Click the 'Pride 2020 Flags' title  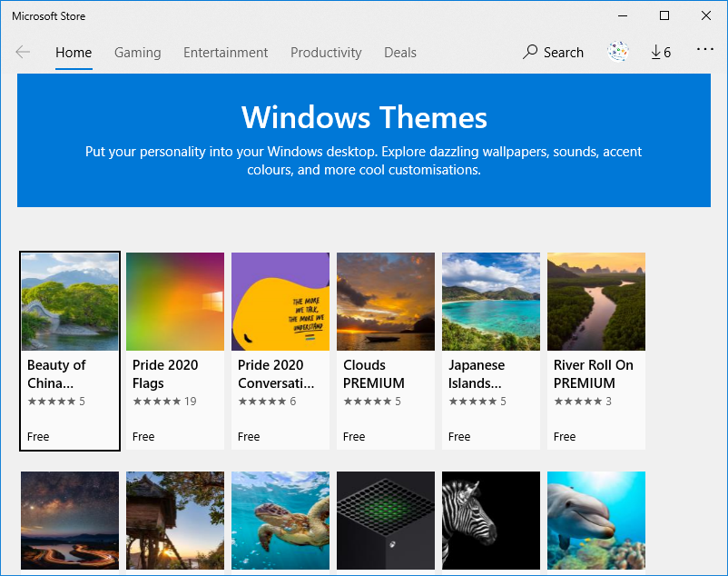coord(165,374)
